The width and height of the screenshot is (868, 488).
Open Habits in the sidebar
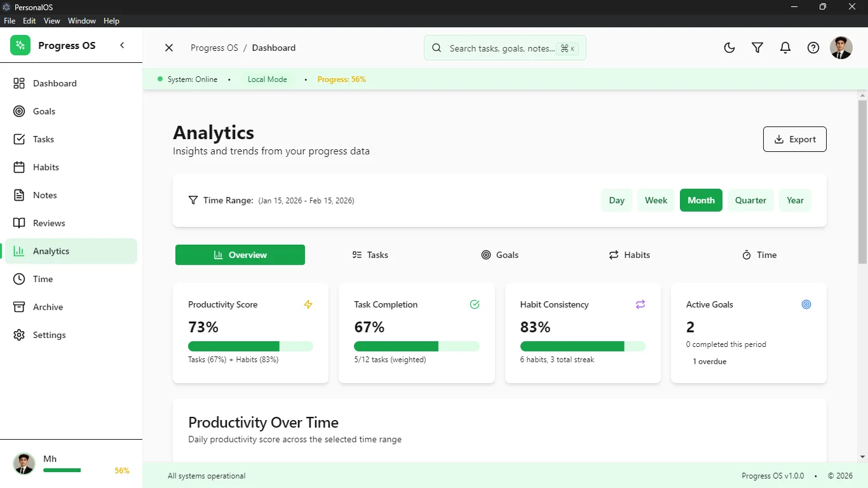coord(71,167)
